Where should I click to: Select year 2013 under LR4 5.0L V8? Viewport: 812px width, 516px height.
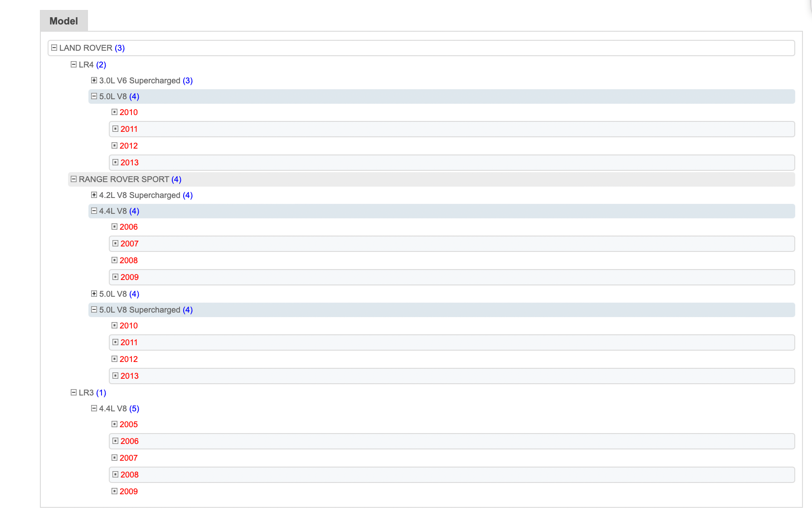(129, 163)
